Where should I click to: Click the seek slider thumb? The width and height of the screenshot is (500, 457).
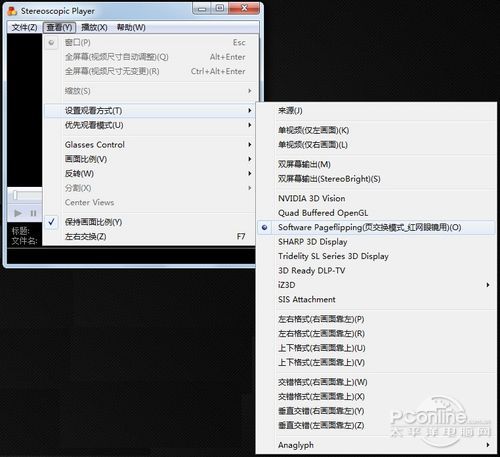(x=15, y=195)
